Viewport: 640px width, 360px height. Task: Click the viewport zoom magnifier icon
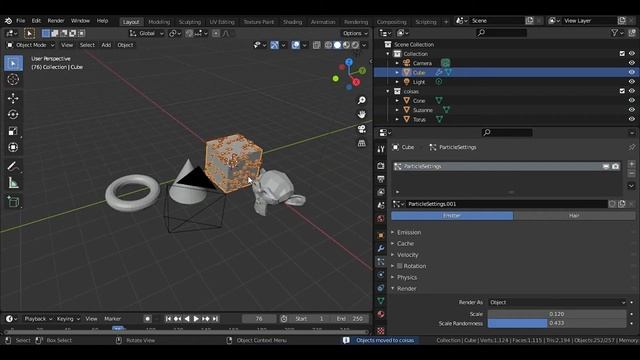[x=362, y=100]
